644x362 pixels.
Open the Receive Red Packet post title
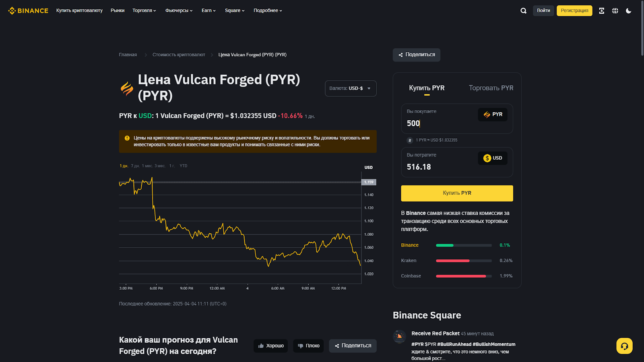435,333
